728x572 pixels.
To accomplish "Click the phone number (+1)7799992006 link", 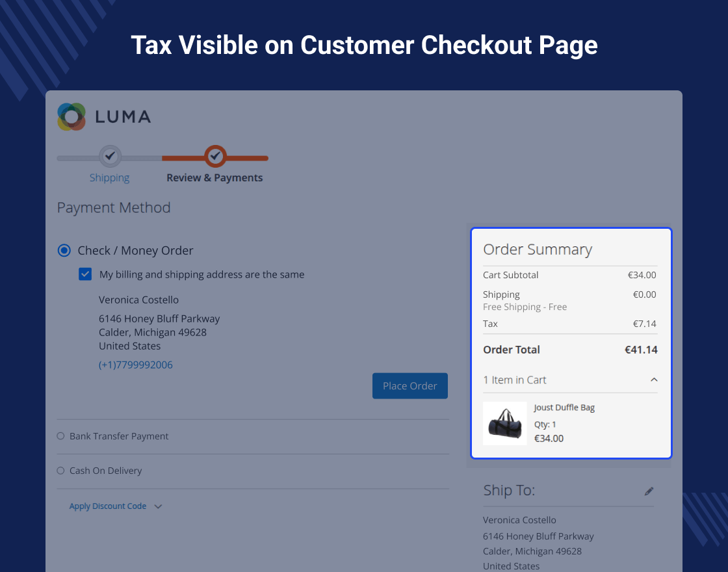I will click(136, 365).
